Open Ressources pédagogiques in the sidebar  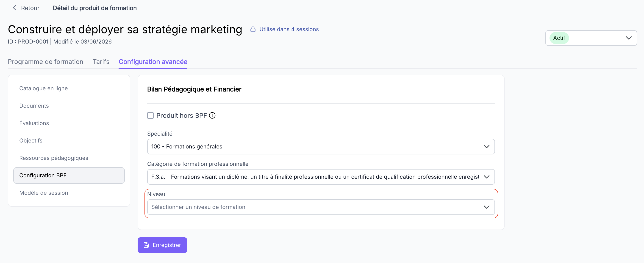click(x=54, y=158)
